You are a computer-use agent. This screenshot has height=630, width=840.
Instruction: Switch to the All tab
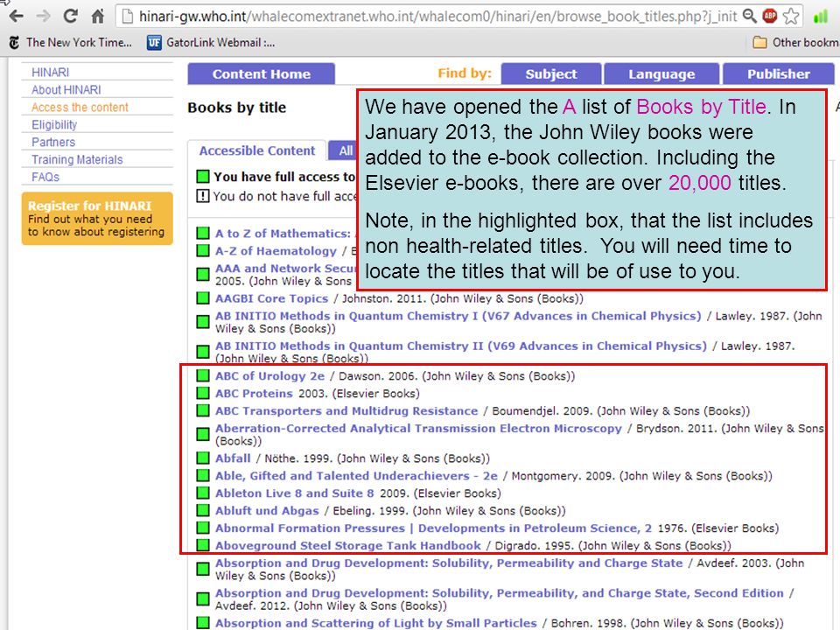(343, 150)
